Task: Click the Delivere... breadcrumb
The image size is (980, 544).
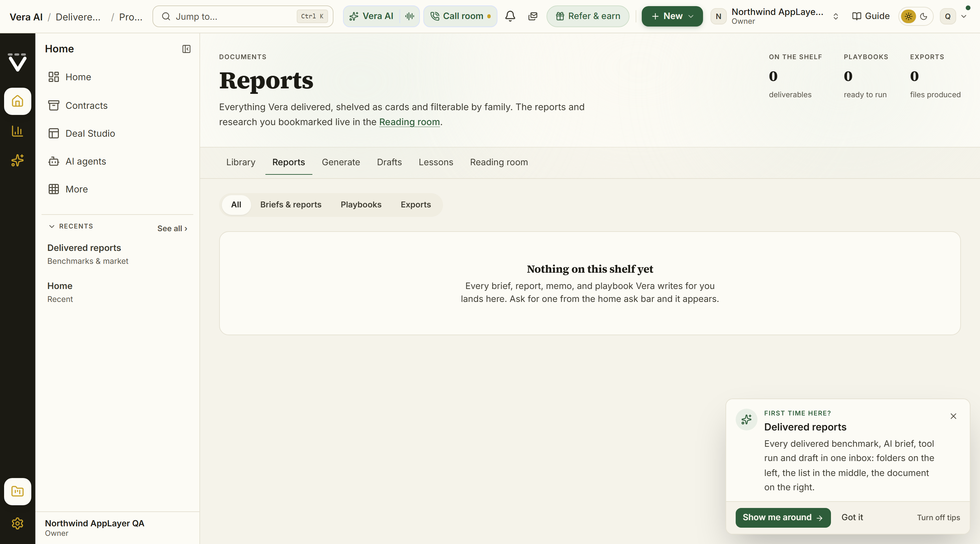Action: coord(78,17)
